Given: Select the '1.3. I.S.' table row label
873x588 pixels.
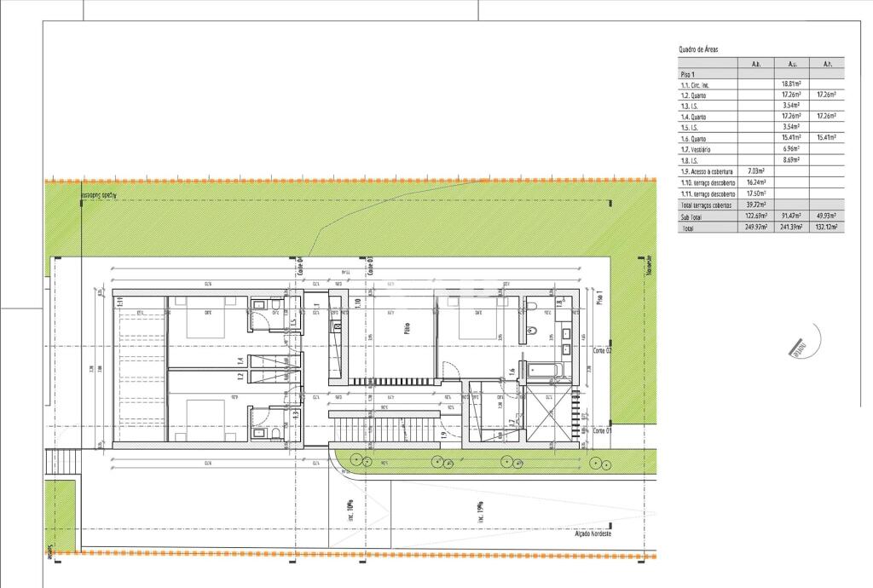Looking at the screenshot, I should [x=689, y=107].
